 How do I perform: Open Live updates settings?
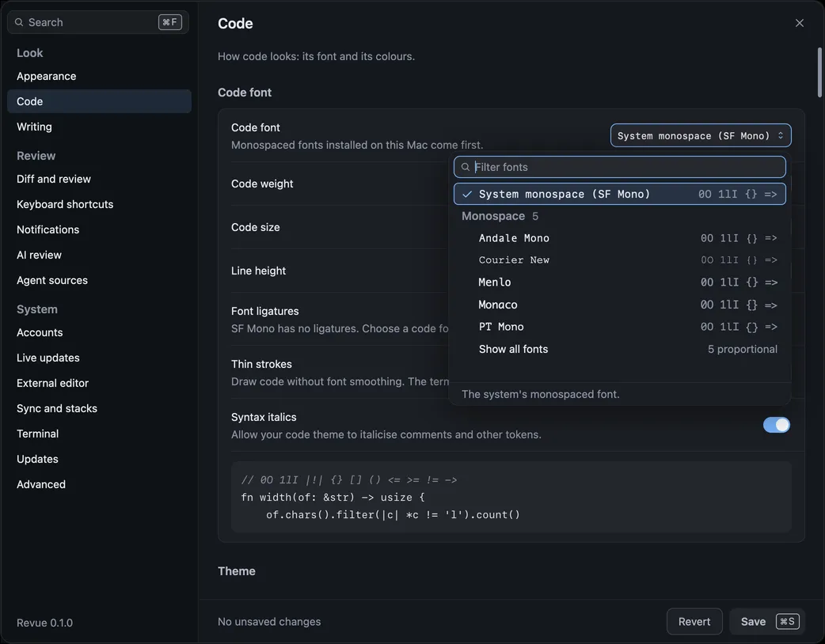(x=99, y=358)
